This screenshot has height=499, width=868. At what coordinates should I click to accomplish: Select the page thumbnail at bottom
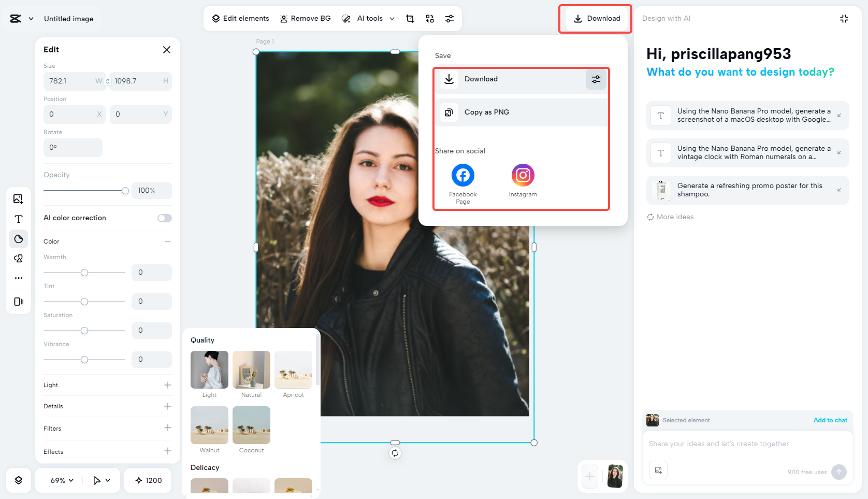point(615,476)
